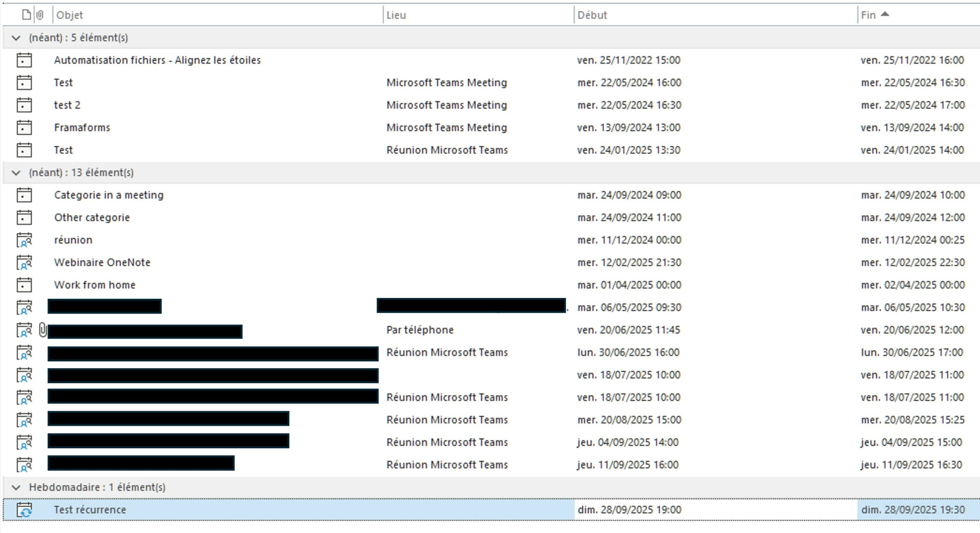Click the calendar icon next to Work from home
Screen dimensions: 980x533
coord(24,285)
